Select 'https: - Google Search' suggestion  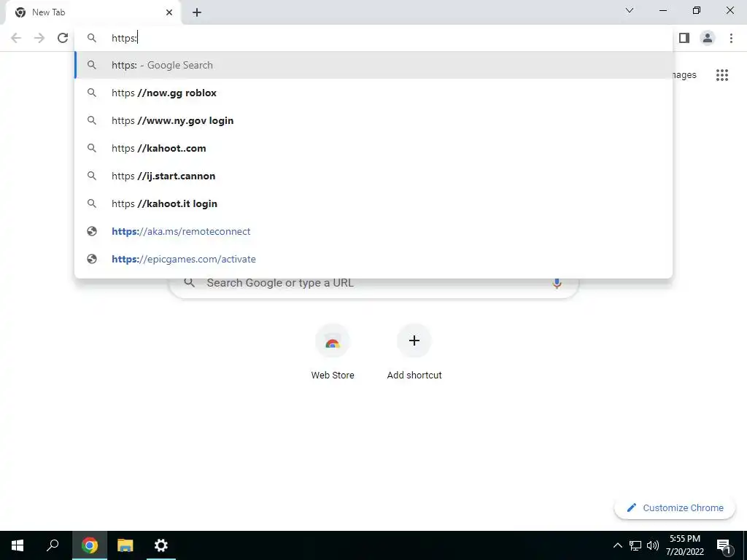[373, 65]
